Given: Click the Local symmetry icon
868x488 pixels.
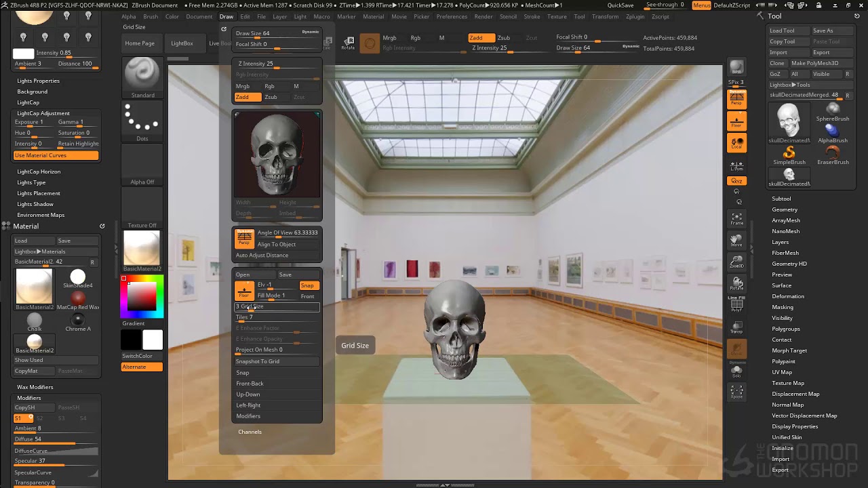Looking at the screenshot, I should point(736,144).
